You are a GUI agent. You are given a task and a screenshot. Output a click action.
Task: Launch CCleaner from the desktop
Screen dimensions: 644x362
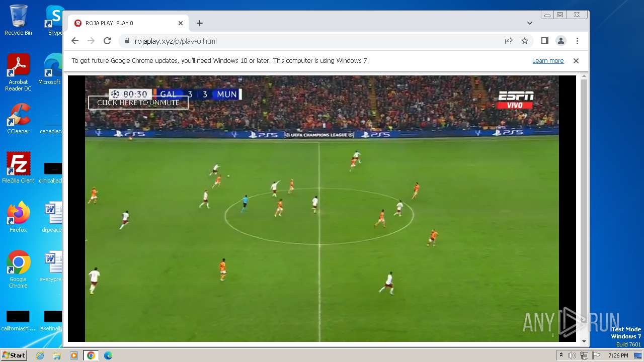pos(18,119)
